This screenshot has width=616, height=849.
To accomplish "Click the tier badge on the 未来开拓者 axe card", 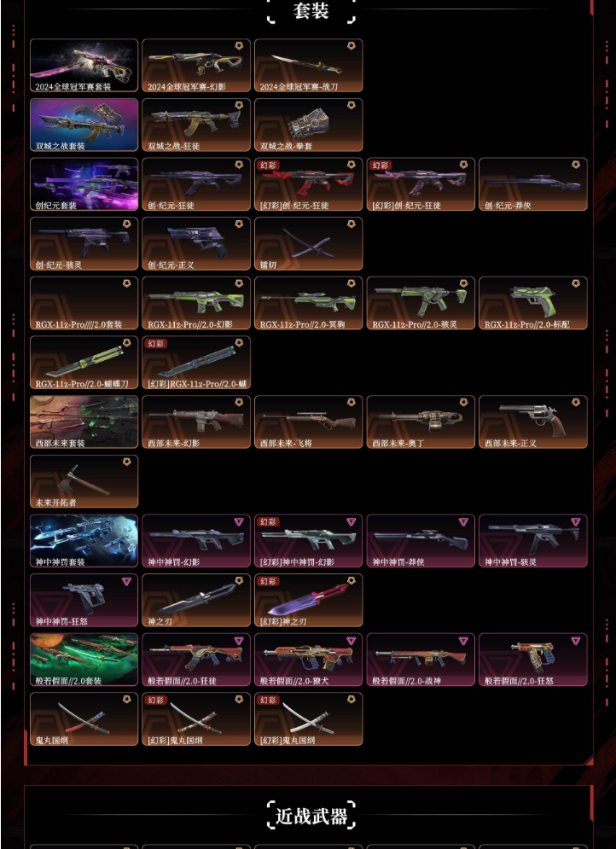I will tap(126, 462).
